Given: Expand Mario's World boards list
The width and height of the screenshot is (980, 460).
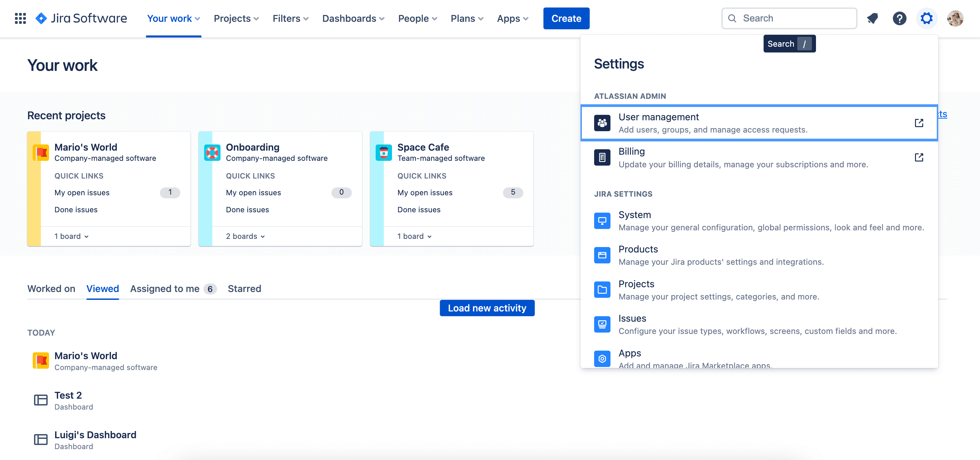Looking at the screenshot, I should coord(71,236).
